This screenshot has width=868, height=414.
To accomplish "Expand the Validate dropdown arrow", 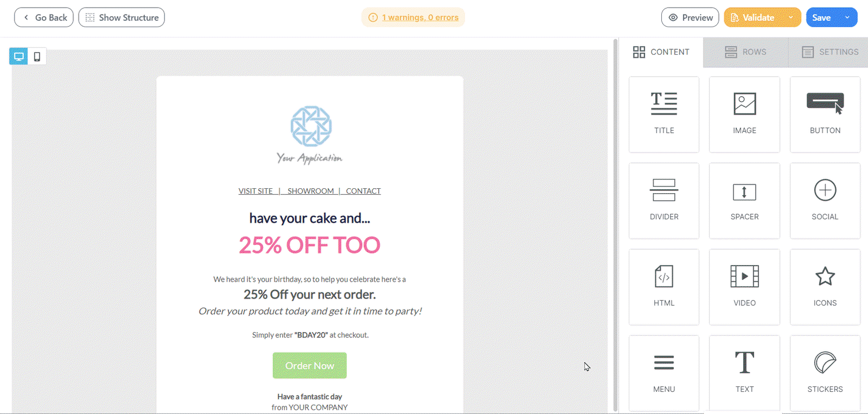I will (x=791, y=17).
